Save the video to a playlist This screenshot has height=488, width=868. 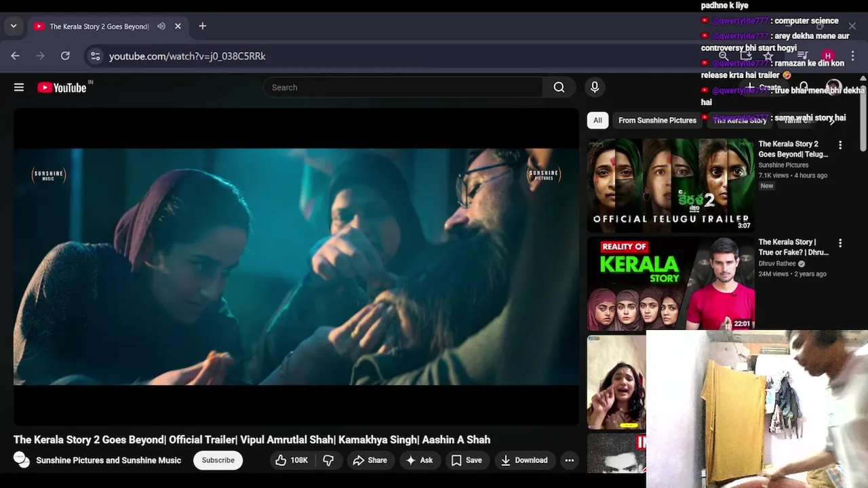(467, 460)
